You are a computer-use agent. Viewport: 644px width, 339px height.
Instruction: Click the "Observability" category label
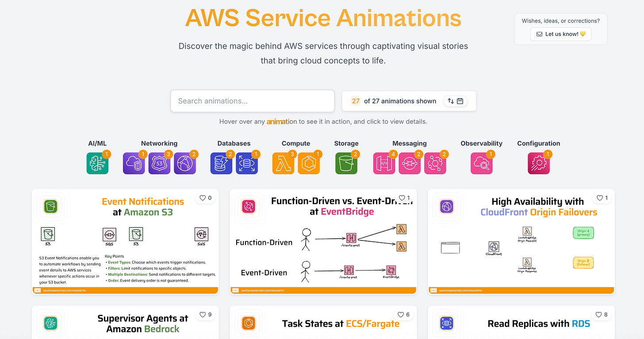click(x=482, y=143)
